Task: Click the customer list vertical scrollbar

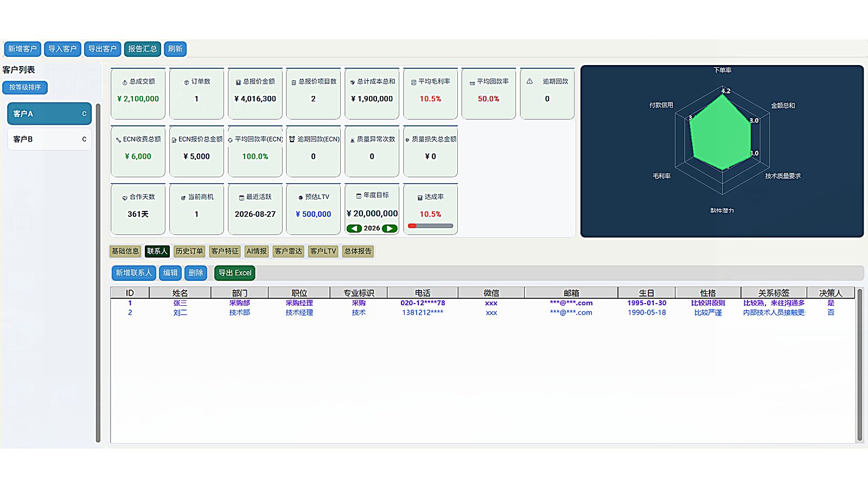Action: [98, 273]
